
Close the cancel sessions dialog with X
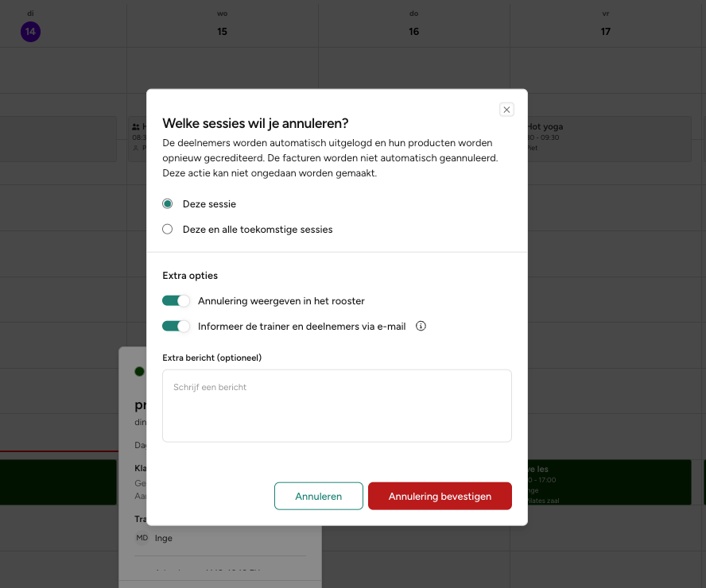(x=506, y=110)
